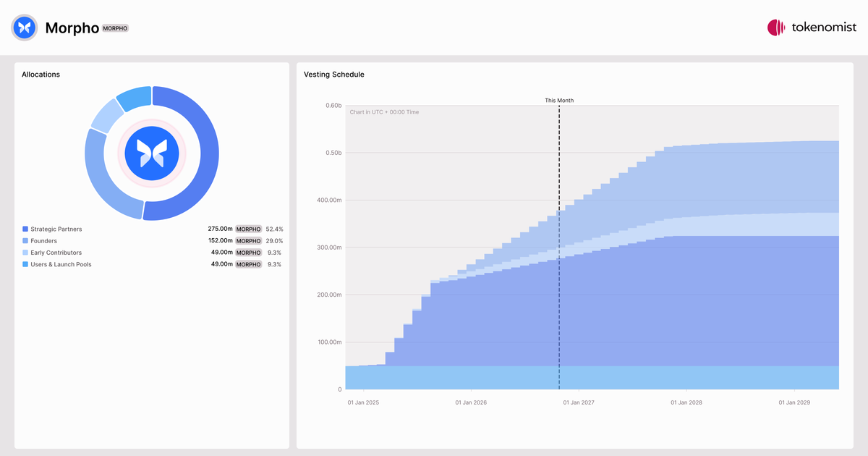Select the 'Founders' legend label
The image size is (868, 456).
43,240
